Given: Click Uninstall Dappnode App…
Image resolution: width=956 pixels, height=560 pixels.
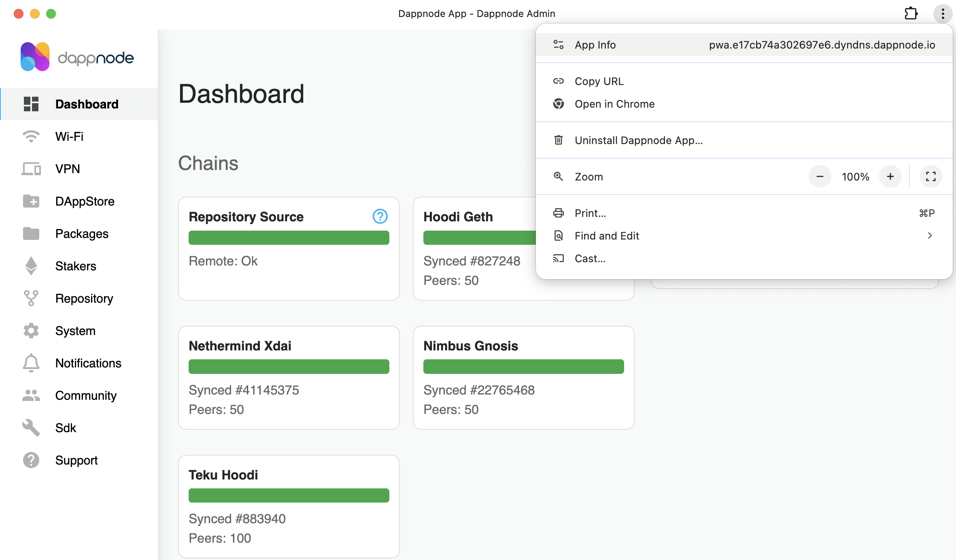Looking at the screenshot, I should pyautogui.click(x=638, y=140).
